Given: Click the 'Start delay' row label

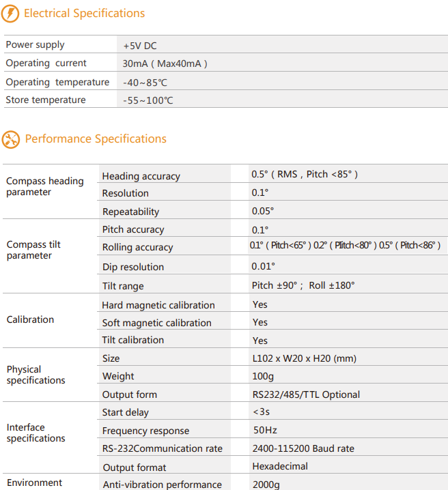Looking at the screenshot, I should coord(126,412).
